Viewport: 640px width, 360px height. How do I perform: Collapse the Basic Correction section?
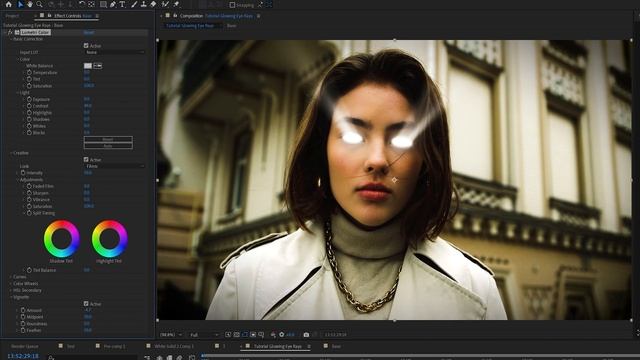coord(11,39)
